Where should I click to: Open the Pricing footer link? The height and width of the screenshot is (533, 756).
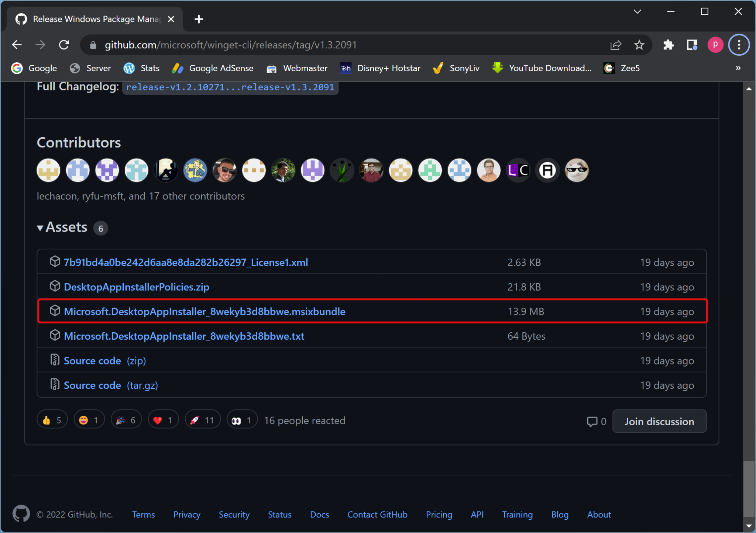tap(439, 515)
